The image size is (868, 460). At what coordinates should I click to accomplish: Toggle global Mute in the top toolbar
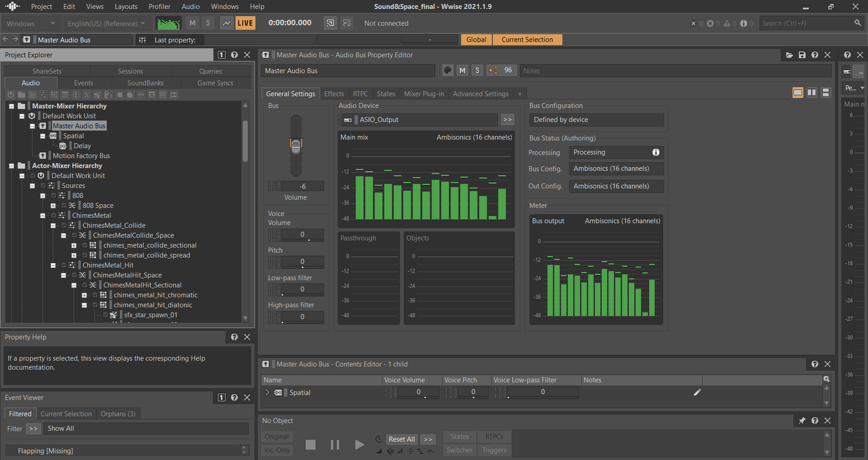tap(193, 23)
